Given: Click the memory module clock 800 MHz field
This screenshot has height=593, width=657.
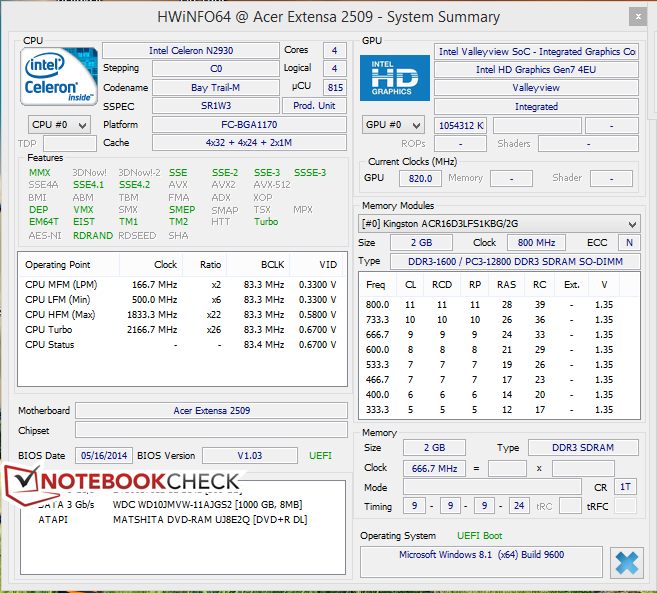Looking at the screenshot, I should 536,243.
